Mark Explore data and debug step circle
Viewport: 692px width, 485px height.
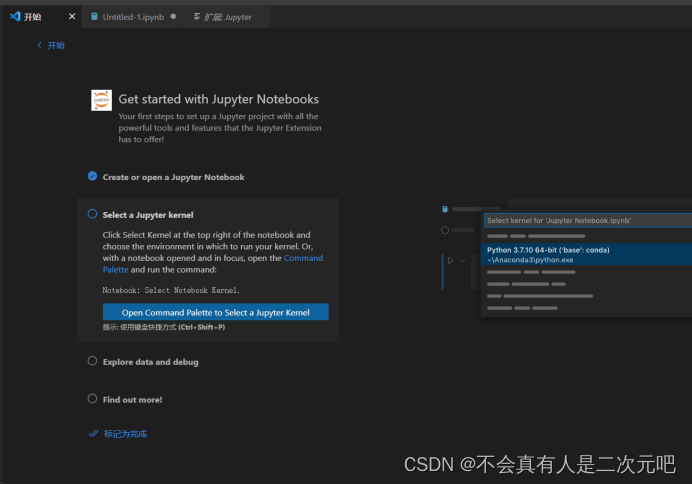(92, 361)
